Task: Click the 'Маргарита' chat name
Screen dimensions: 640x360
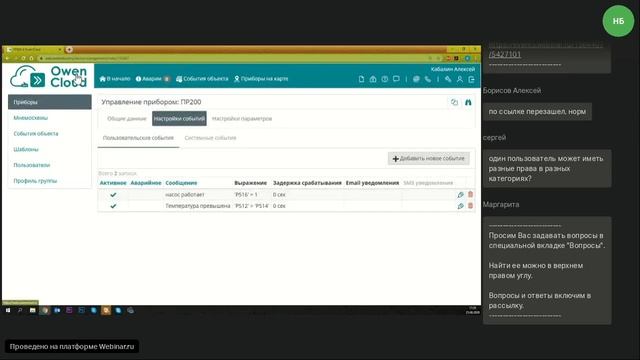Action: [x=501, y=204]
